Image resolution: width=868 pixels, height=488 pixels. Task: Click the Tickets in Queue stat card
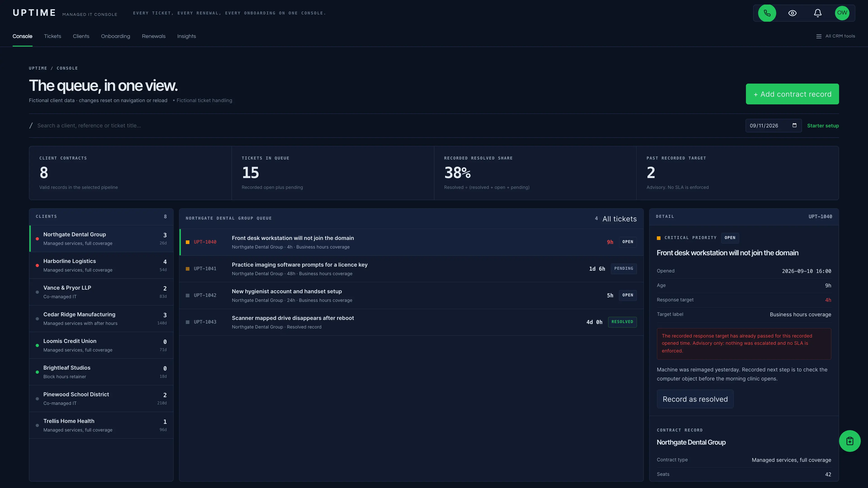click(x=333, y=173)
